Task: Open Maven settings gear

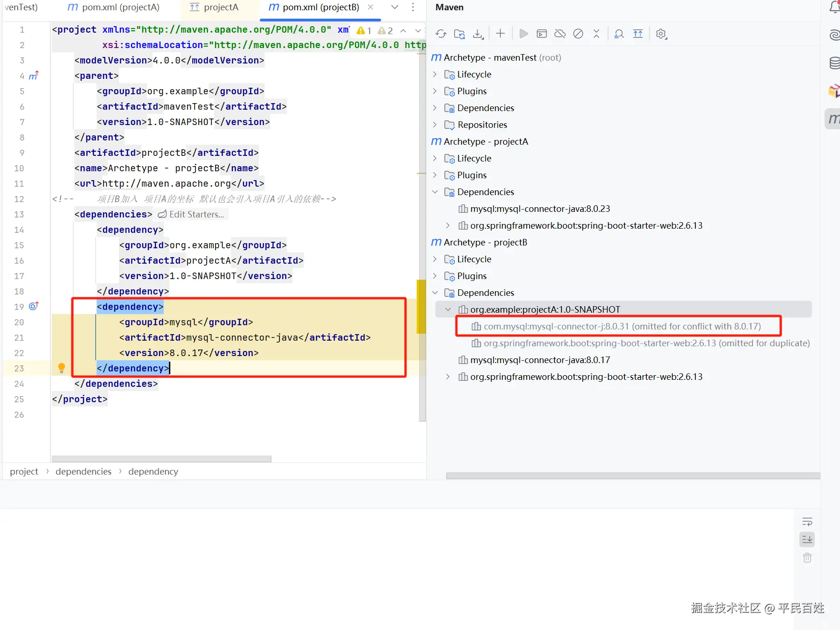Action: pyautogui.click(x=661, y=34)
